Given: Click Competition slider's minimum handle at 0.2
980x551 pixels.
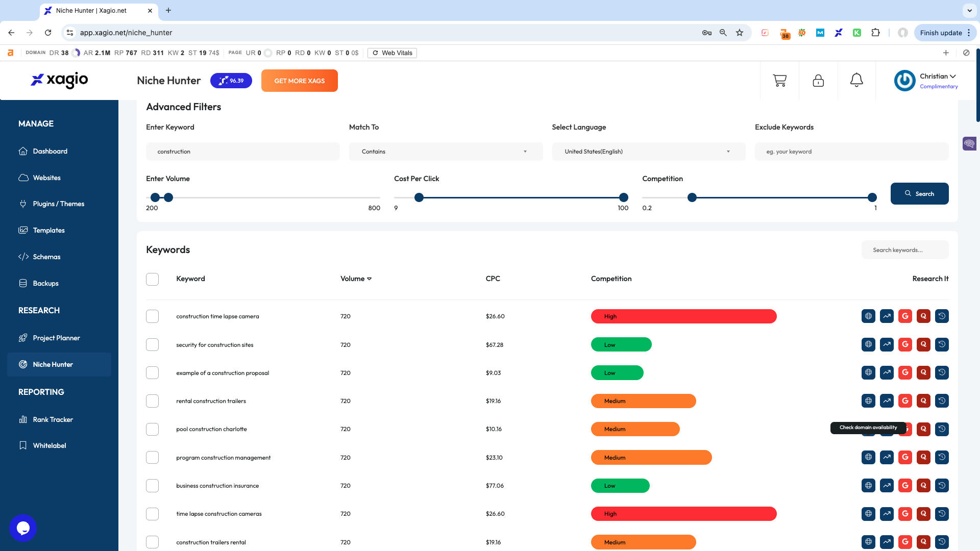Looking at the screenshot, I should click(692, 197).
